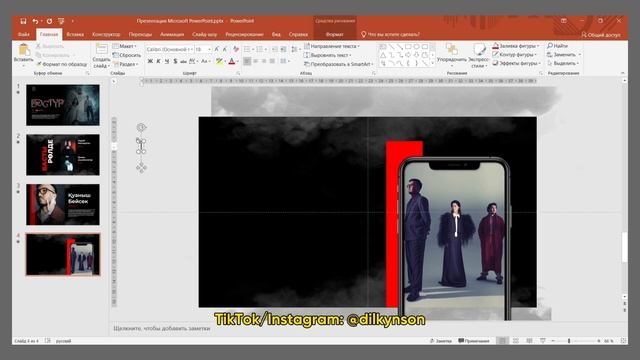Switch to reading view in status bar
This screenshot has width=640, height=360.
point(529,341)
